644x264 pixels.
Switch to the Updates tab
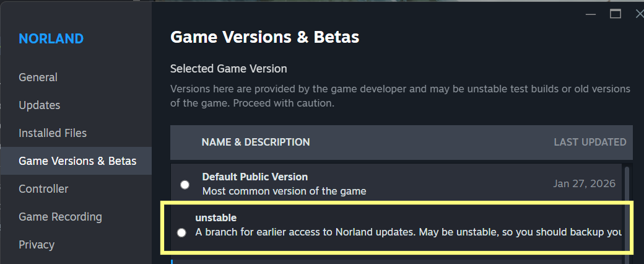pyautogui.click(x=40, y=105)
